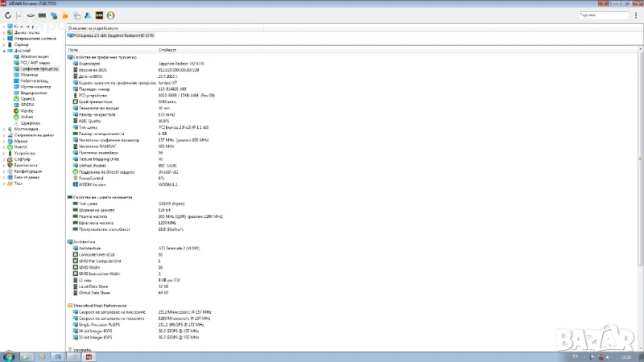Viewport: 644px width, 362px height.
Task: Click the disk benchmark toolbar icon
Action: click(x=31, y=15)
